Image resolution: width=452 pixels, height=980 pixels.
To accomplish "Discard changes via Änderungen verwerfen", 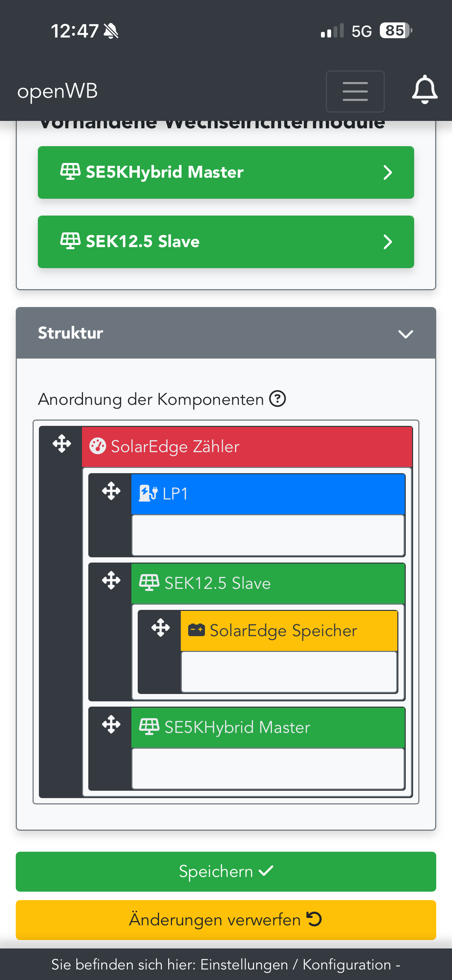I will 226,919.
